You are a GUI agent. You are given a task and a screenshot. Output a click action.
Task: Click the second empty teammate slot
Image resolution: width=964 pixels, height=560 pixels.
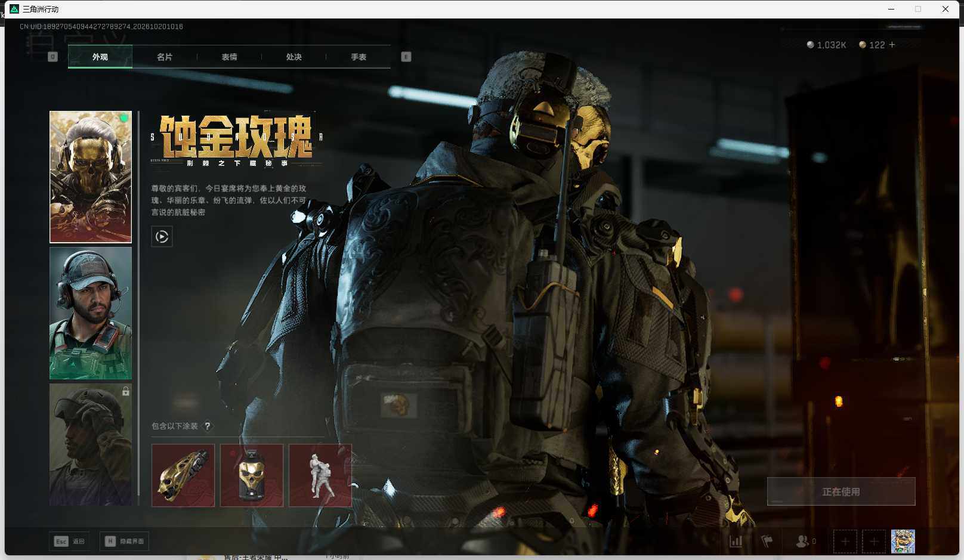874,542
